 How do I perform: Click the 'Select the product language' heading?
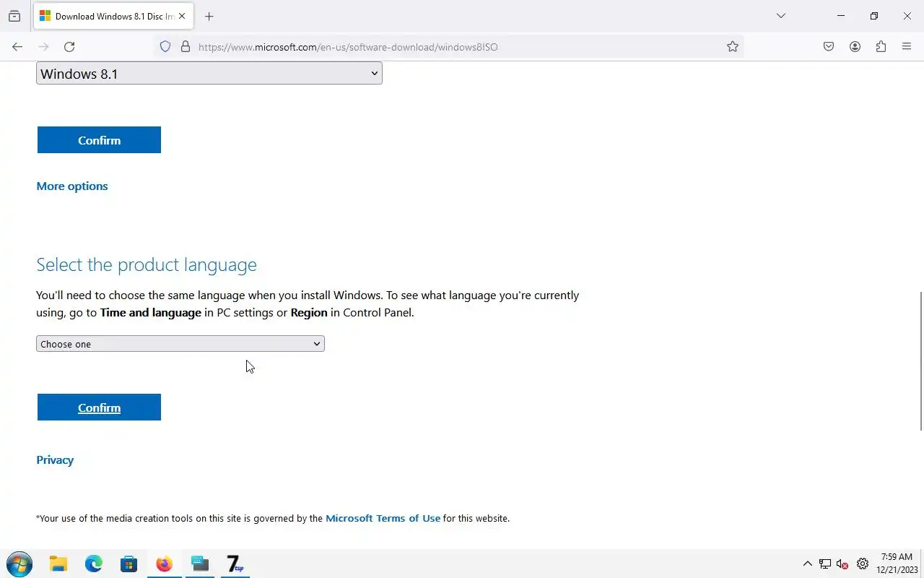tap(147, 264)
